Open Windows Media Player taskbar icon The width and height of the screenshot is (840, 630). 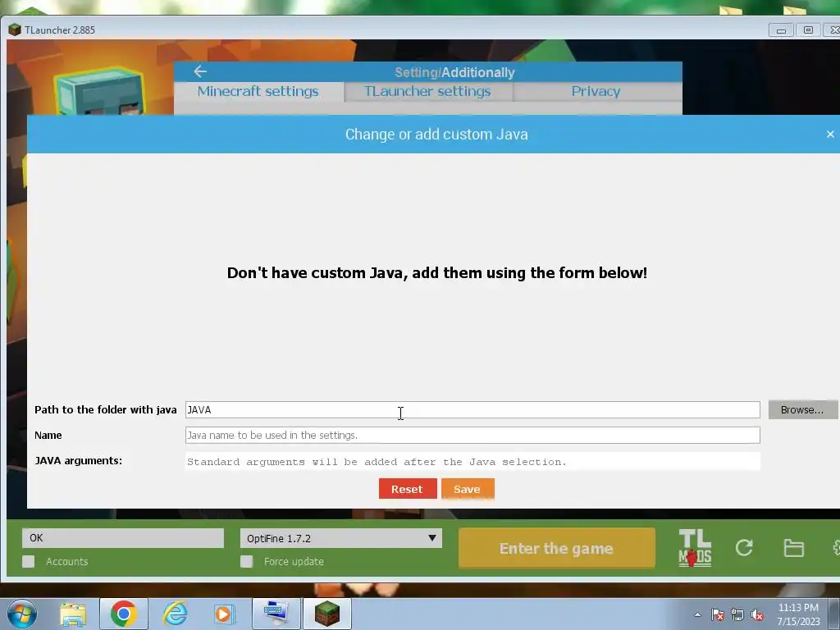click(x=224, y=614)
